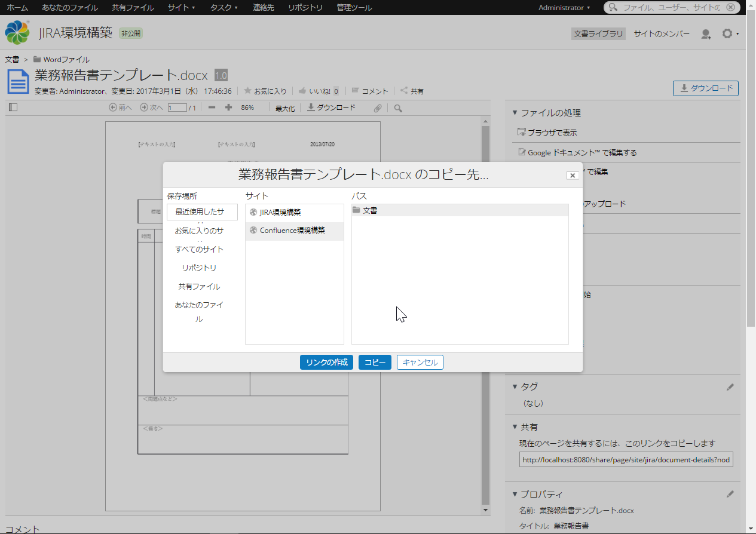Click the search input field
Image resolution: width=756 pixels, height=534 pixels.
[x=671, y=8]
